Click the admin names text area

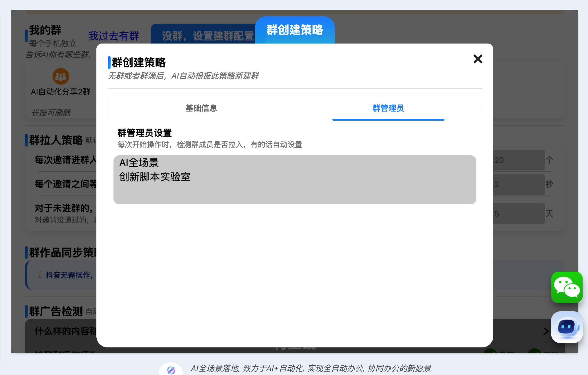tap(295, 180)
